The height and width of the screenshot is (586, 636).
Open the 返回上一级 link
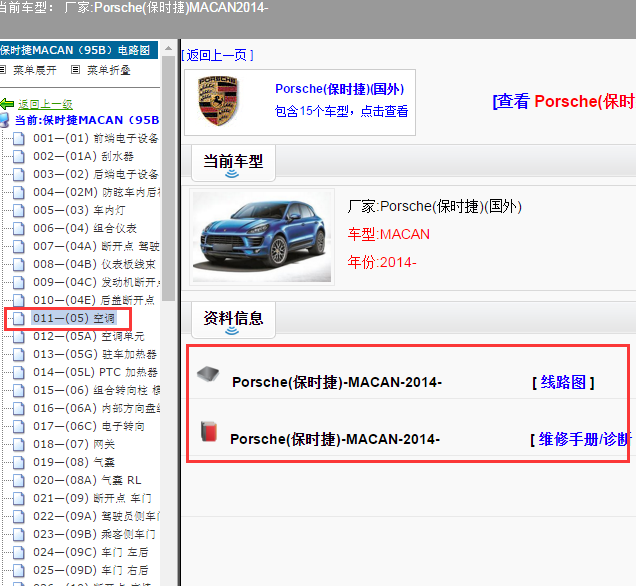coord(45,104)
